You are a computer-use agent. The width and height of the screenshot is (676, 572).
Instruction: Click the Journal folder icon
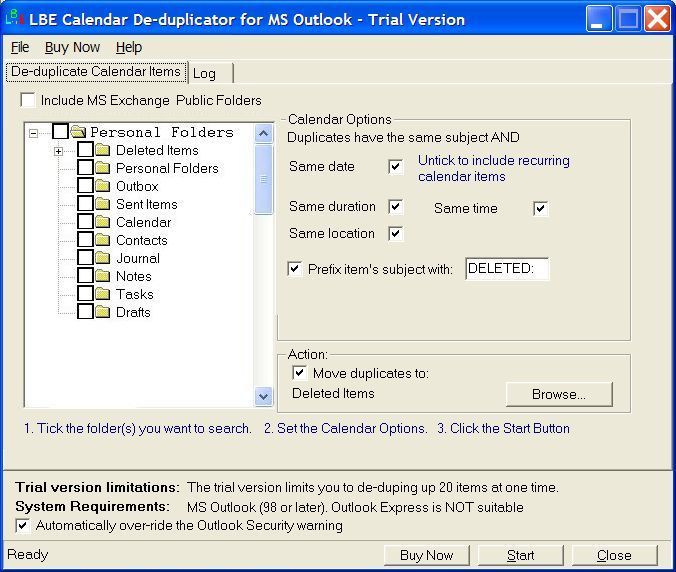pos(103,258)
